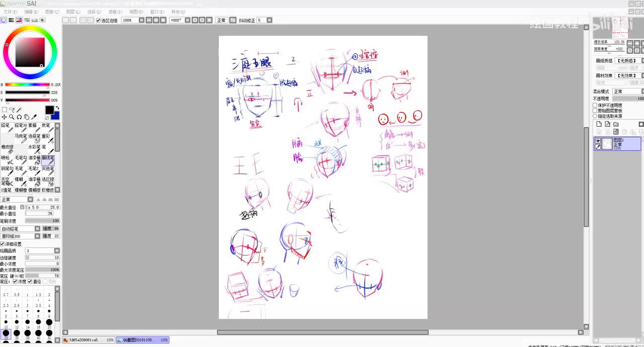Create a new layer in layer panel

pos(599,124)
